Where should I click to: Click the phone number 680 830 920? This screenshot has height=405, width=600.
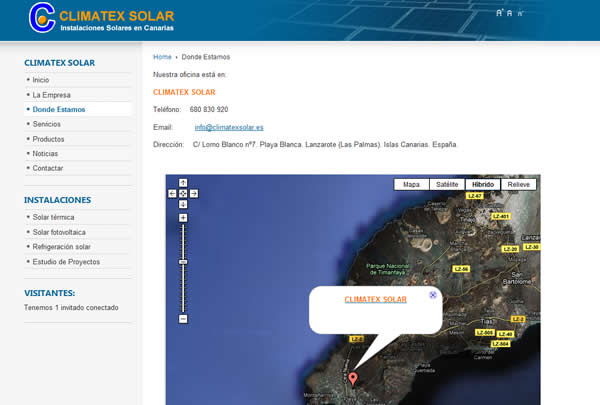209,109
